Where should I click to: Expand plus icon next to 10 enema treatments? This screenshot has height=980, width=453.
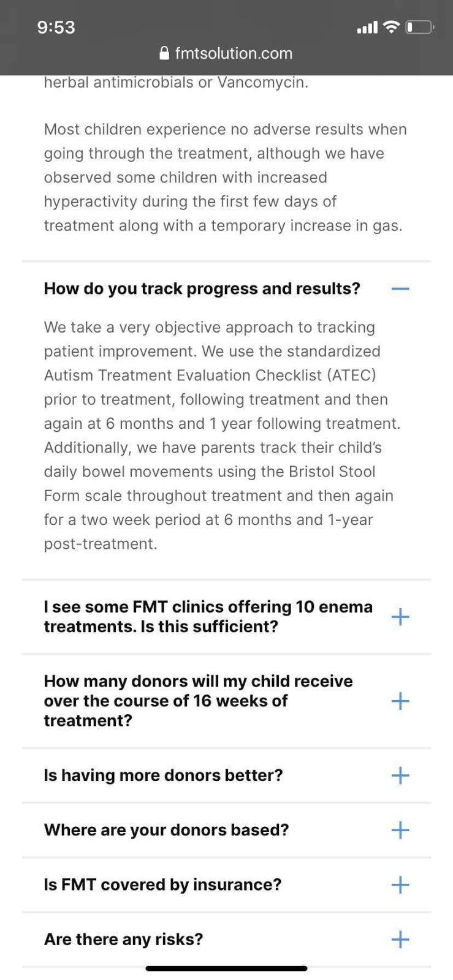pyautogui.click(x=400, y=617)
